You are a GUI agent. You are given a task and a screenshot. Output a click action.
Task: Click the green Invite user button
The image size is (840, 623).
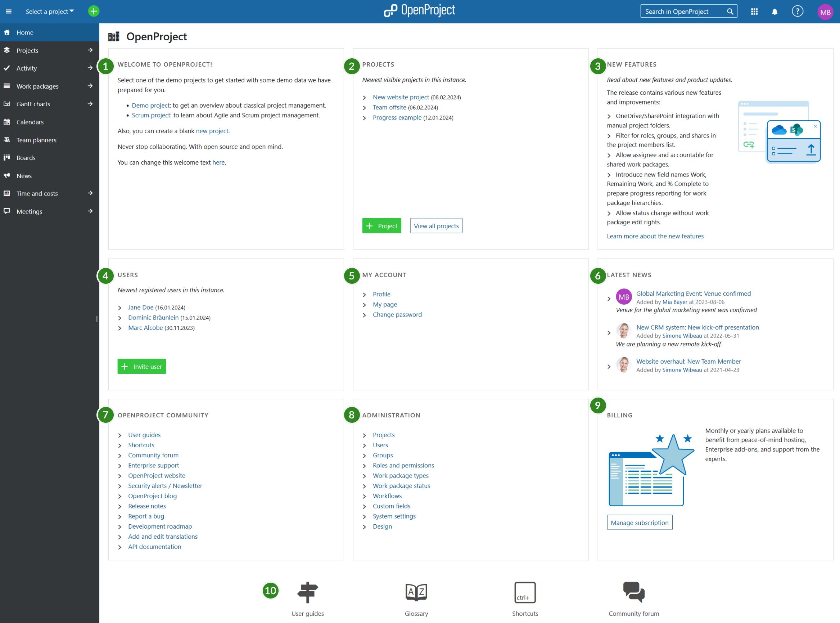142,366
